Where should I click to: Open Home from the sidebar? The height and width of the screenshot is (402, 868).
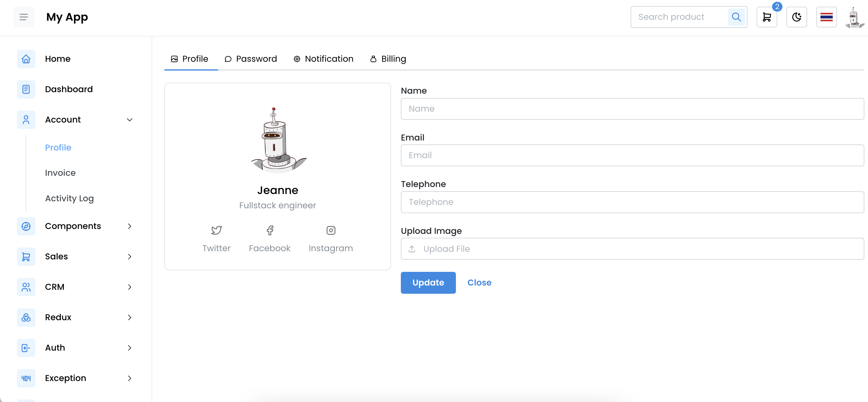[58, 59]
